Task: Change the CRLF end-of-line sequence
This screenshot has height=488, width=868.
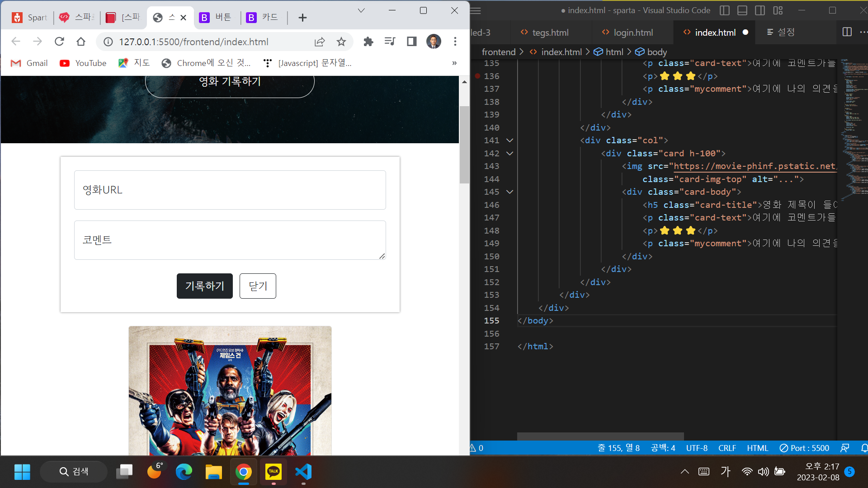Action: (x=727, y=448)
